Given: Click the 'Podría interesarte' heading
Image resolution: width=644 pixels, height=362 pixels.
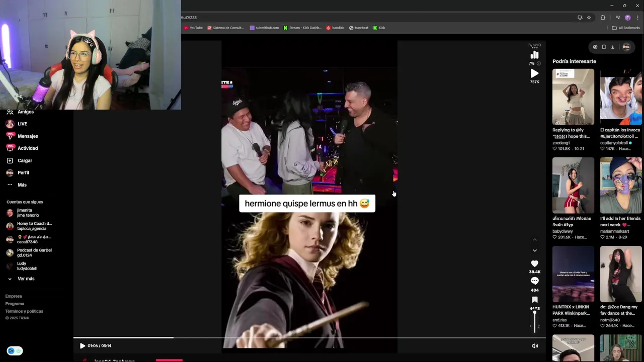Looking at the screenshot, I should click(574, 61).
